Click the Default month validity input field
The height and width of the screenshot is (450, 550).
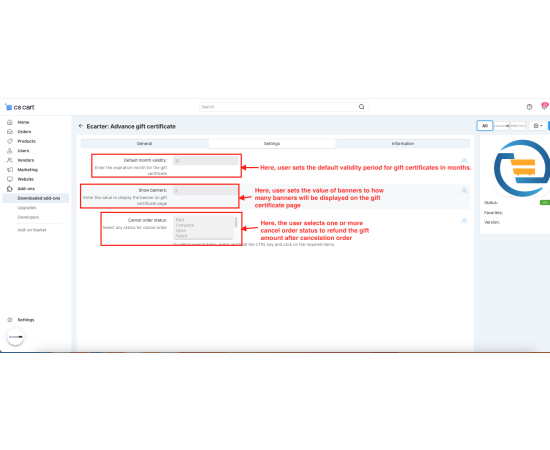tap(206, 161)
